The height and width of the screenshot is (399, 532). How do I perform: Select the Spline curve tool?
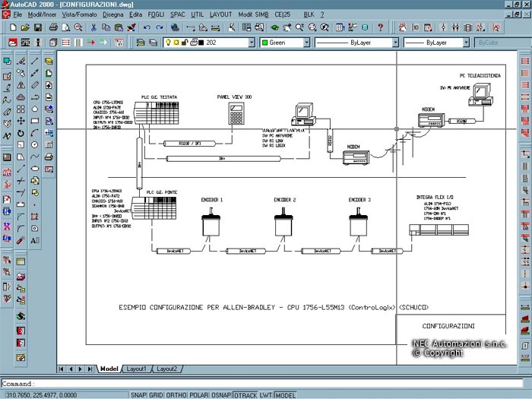pos(35,157)
